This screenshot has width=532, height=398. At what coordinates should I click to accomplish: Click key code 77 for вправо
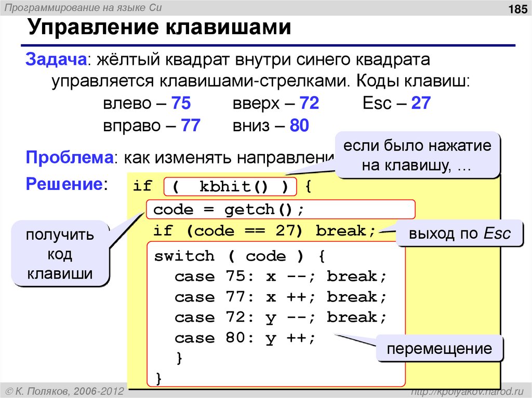(x=190, y=126)
